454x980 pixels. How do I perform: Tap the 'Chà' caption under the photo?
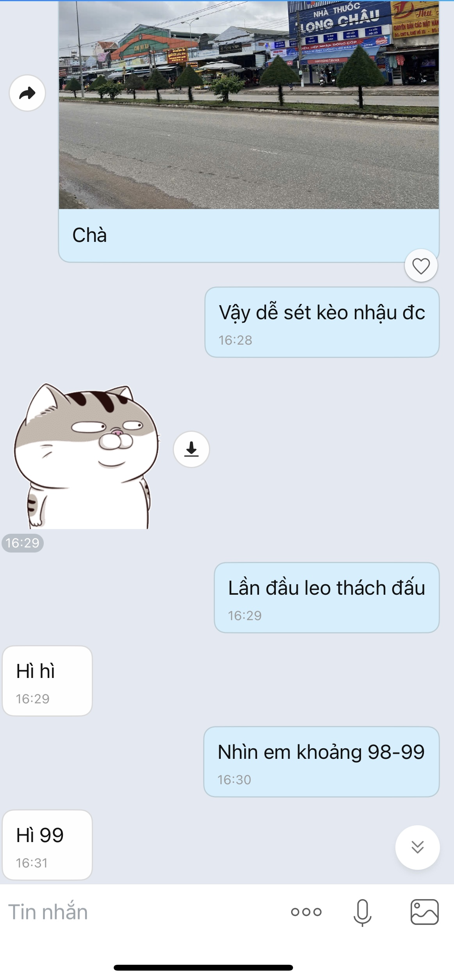[89, 235]
